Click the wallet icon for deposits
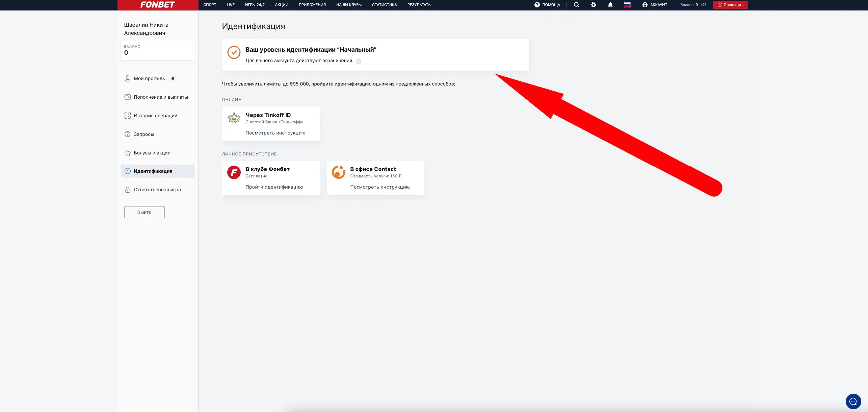Screen dimensions: 868x412 [127, 97]
